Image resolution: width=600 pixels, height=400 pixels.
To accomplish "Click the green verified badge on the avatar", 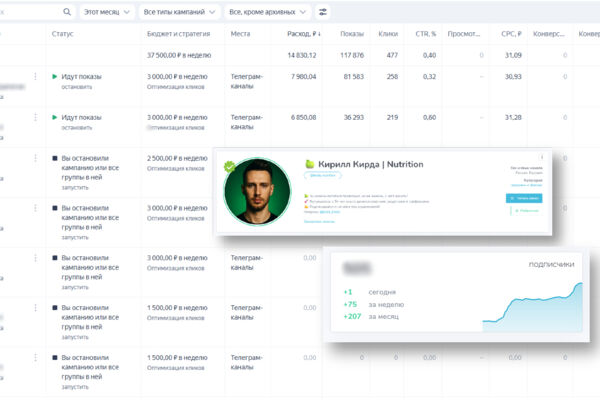I will tap(229, 167).
